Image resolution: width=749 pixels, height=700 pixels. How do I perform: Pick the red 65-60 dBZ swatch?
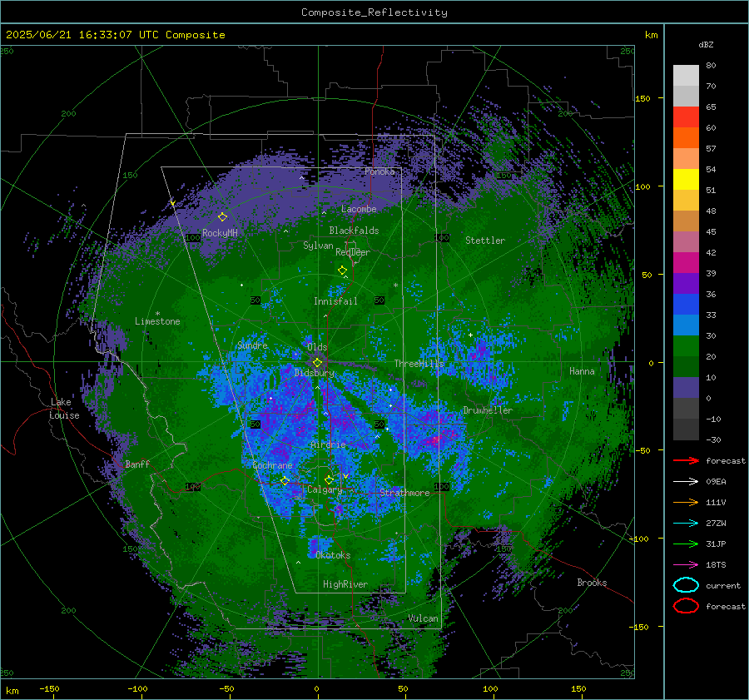[x=686, y=117]
